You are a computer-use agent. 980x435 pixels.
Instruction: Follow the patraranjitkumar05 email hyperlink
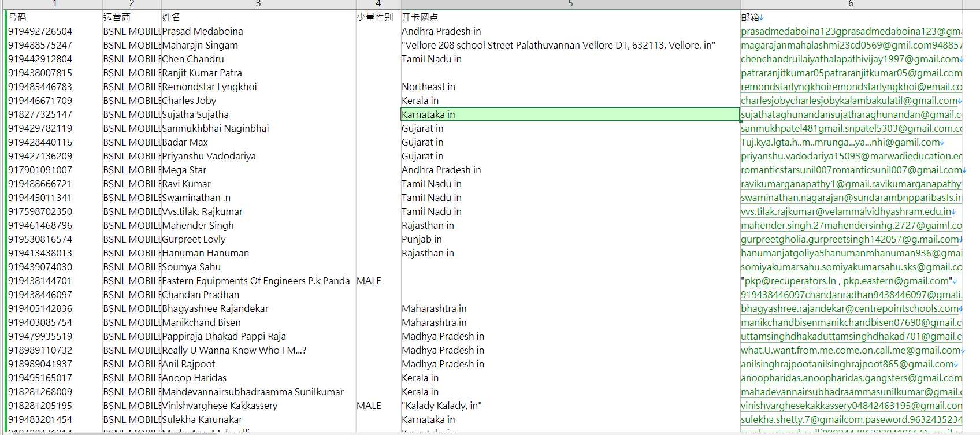pos(851,73)
